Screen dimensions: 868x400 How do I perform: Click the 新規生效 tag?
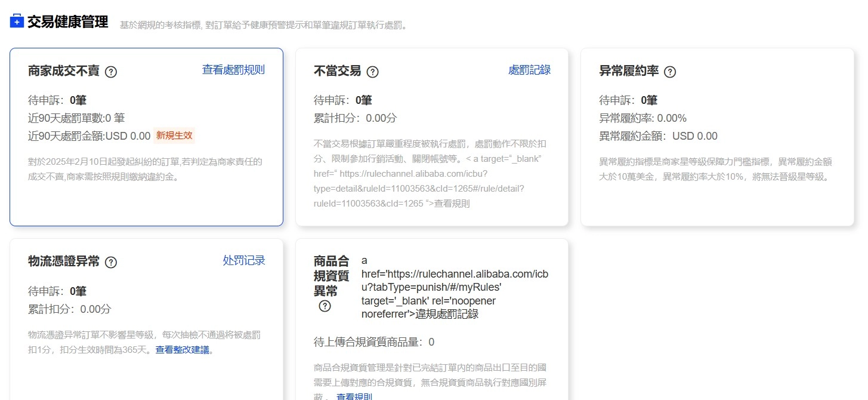coord(174,136)
